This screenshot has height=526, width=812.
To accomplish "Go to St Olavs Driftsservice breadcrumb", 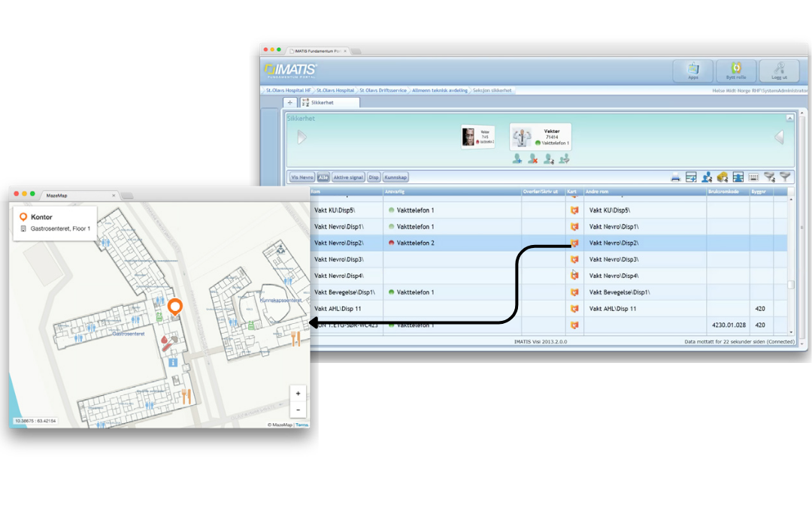I will click(383, 90).
